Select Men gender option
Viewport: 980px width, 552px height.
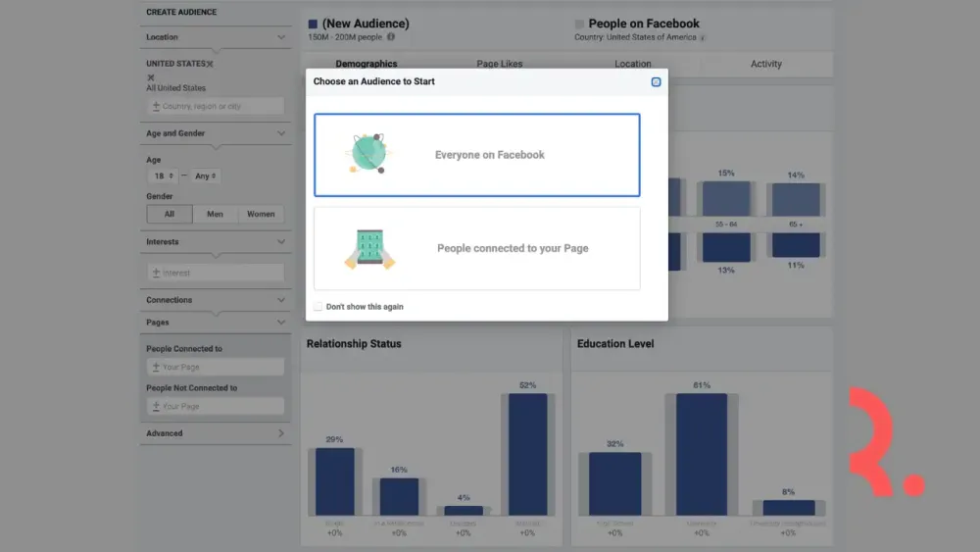215,214
